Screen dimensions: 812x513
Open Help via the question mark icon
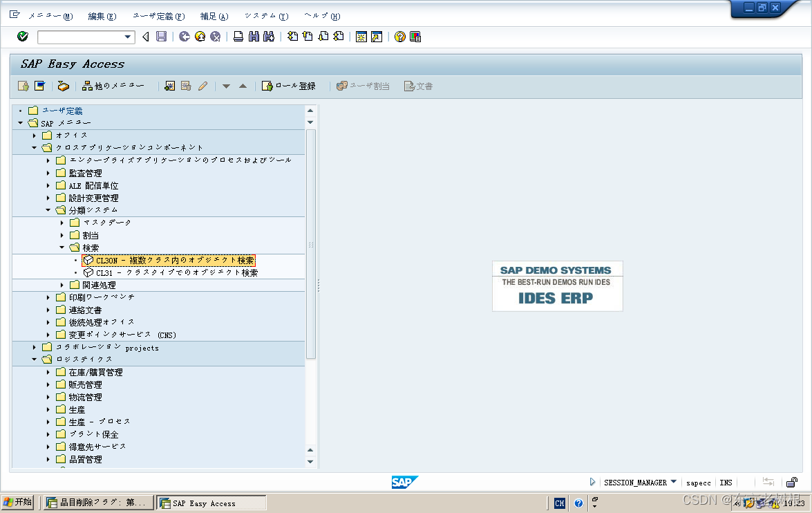pyautogui.click(x=399, y=36)
